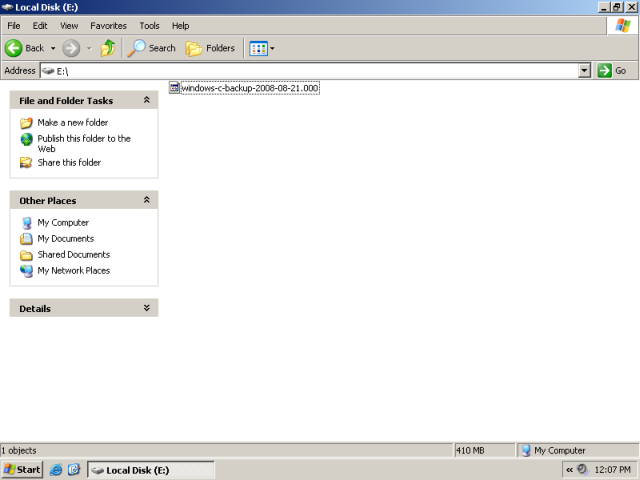
Task: Open the Views dropdown arrow
Action: pyautogui.click(x=272, y=48)
